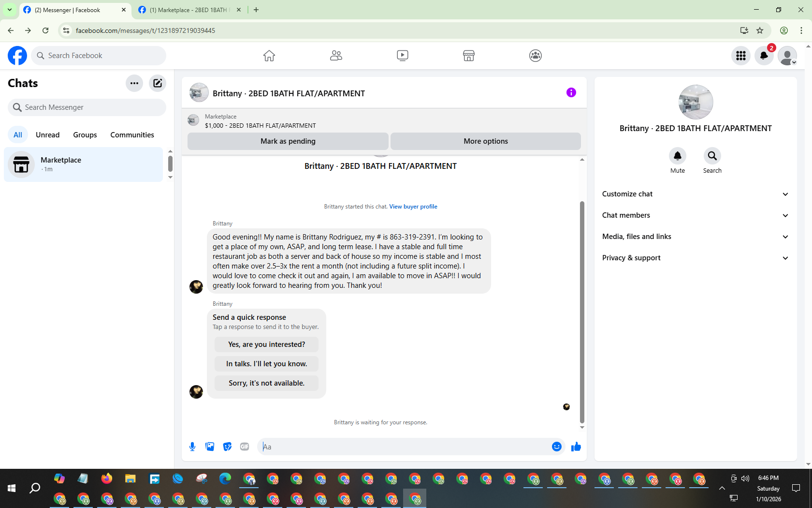Open View buyer profile link
The width and height of the screenshot is (812, 508).
[x=413, y=207]
